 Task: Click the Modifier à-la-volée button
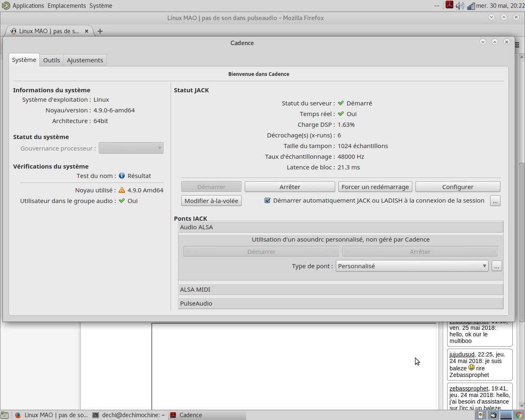coord(211,201)
